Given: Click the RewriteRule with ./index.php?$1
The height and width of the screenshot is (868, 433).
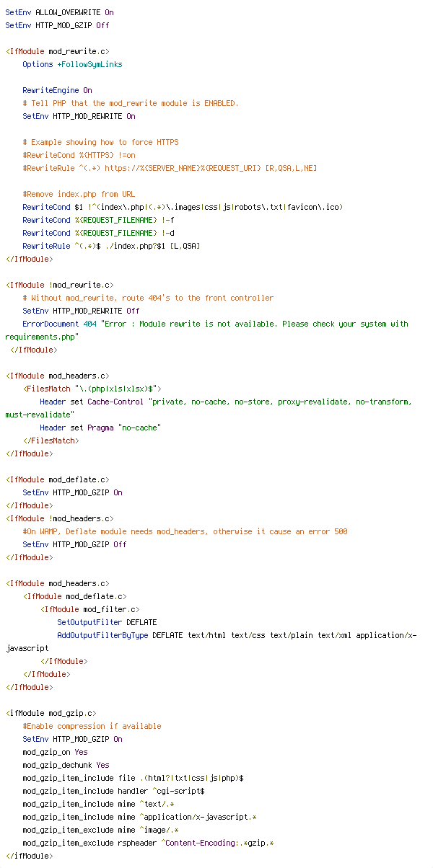Looking at the screenshot, I should (111, 246).
